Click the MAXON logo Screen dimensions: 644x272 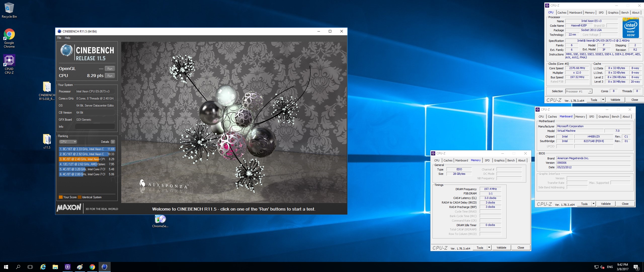pyautogui.click(x=69, y=208)
